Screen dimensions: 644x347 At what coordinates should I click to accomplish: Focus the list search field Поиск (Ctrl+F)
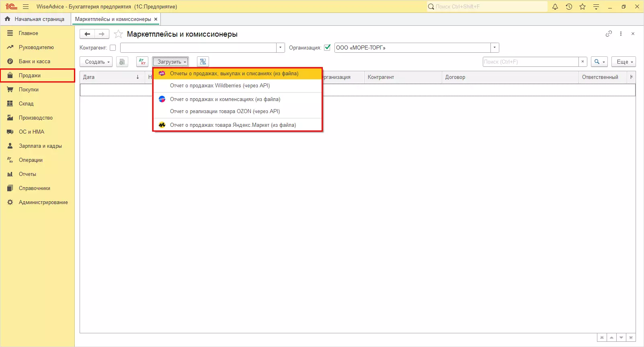point(531,62)
